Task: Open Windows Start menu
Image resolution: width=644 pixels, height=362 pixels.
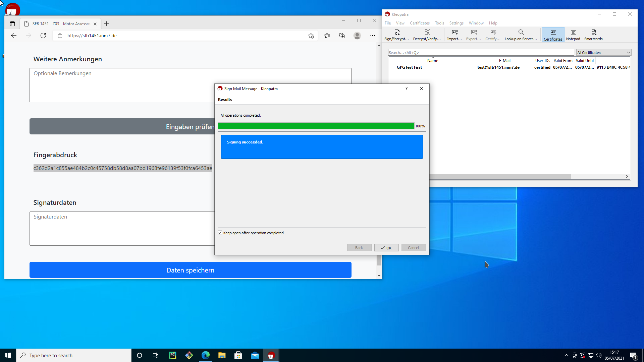Action: [8, 355]
